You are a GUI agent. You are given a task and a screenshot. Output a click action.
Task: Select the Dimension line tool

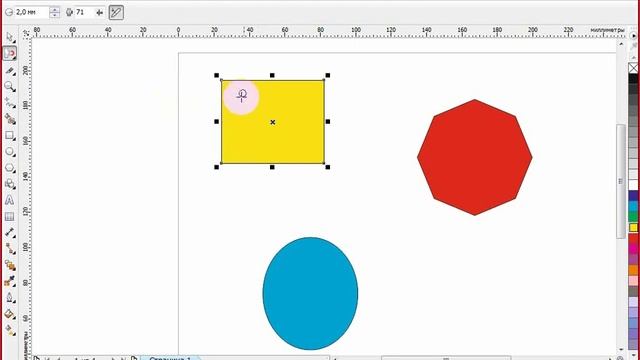click(x=10, y=233)
